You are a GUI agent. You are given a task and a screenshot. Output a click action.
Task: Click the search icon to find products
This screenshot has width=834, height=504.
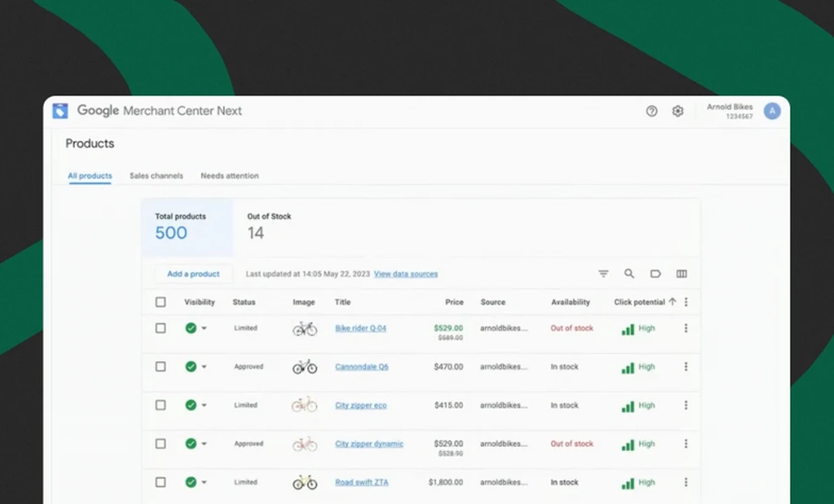pos(629,274)
